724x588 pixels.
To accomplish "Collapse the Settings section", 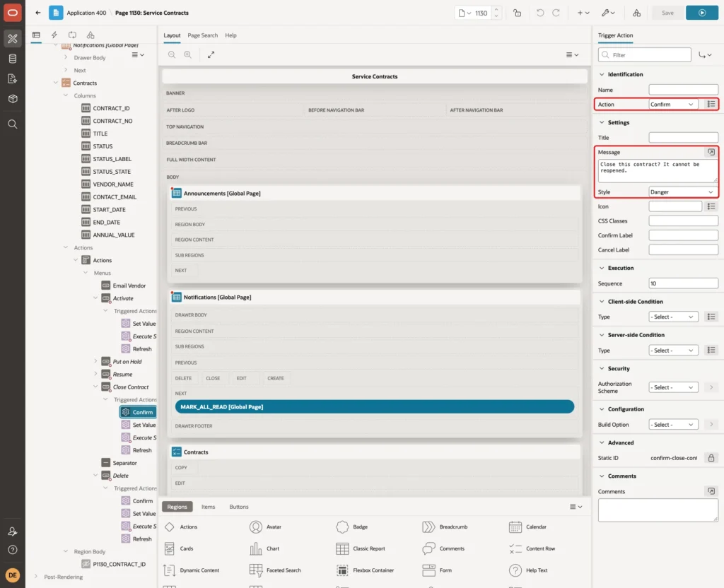I will tap(602, 122).
